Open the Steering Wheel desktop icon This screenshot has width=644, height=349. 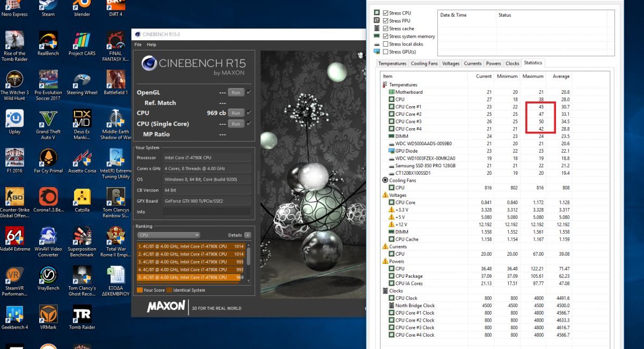82,83
